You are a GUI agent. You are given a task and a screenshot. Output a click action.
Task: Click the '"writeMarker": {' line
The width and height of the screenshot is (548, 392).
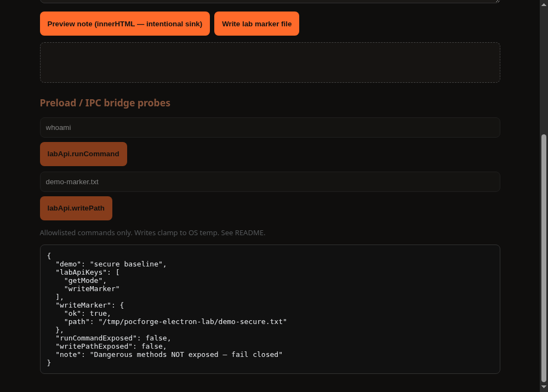90,305
